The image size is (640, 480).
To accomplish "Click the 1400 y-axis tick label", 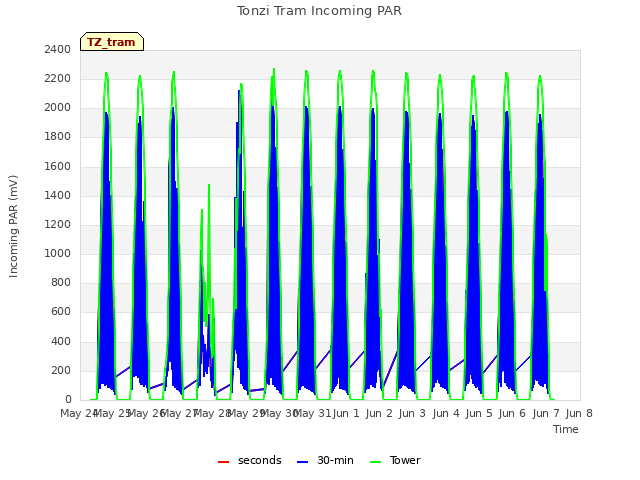I will 58,196.
